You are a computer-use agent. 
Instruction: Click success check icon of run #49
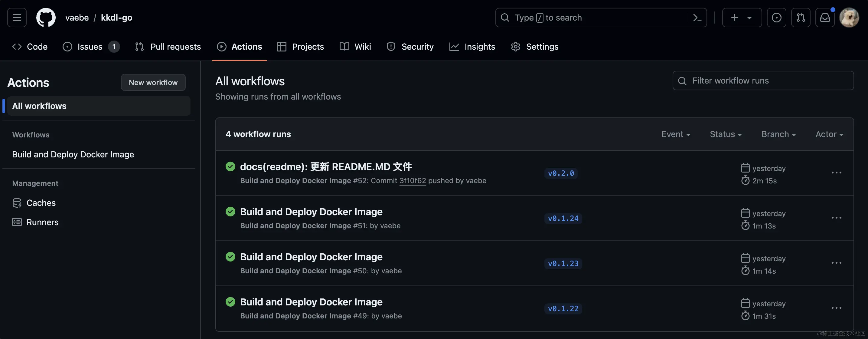[230, 302]
